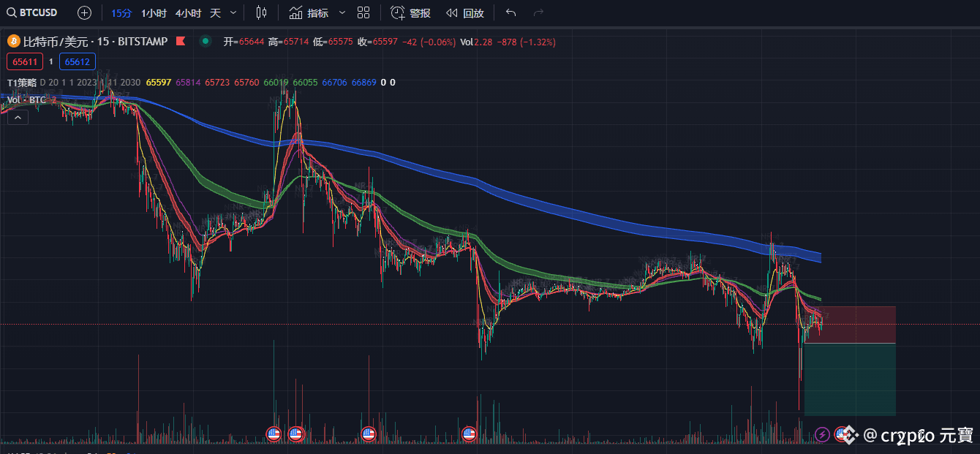Open the timeframe dropdown chevron next to 天
The width and height of the screenshot is (980, 454).
tap(232, 12)
